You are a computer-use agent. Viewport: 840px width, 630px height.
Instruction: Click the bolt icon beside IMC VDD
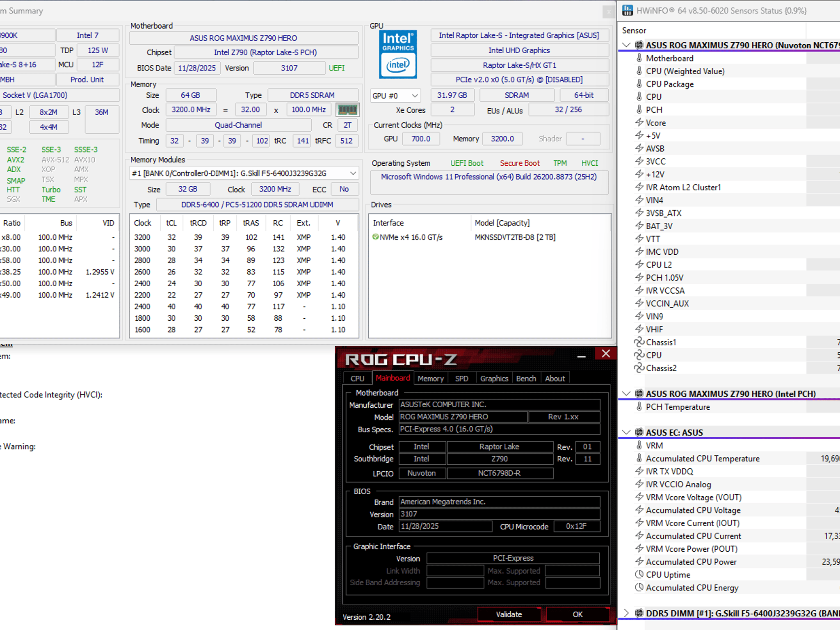click(639, 252)
